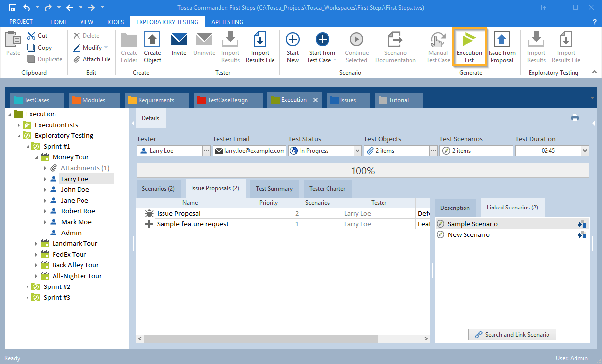Click the Create Object icon
Image resolution: width=602 pixels, height=364 pixels.
[152, 47]
